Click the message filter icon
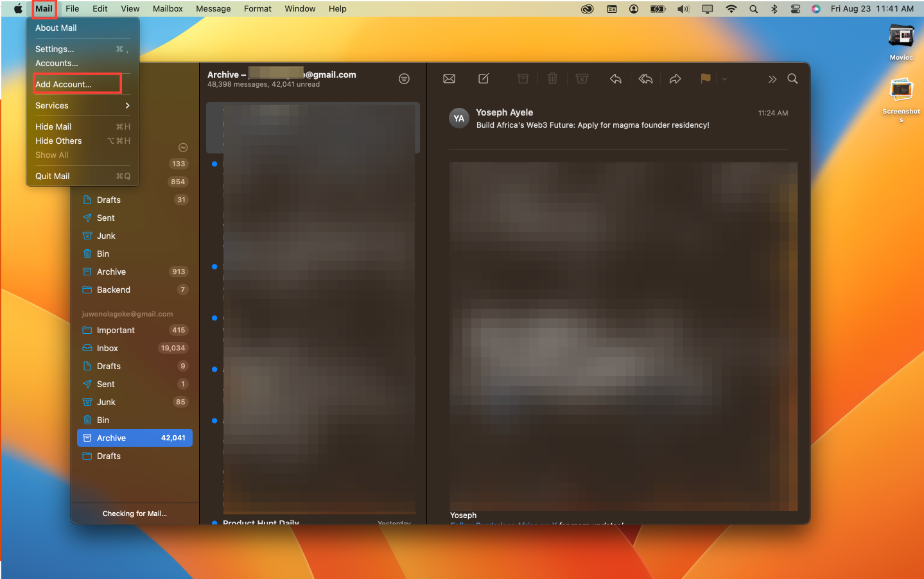This screenshot has height=579, width=924. (x=404, y=79)
